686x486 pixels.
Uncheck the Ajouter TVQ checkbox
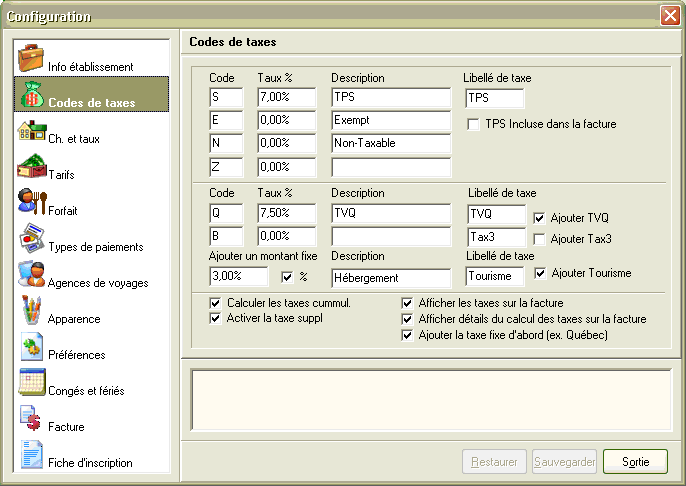pyautogui.click(x=540, y=217)
